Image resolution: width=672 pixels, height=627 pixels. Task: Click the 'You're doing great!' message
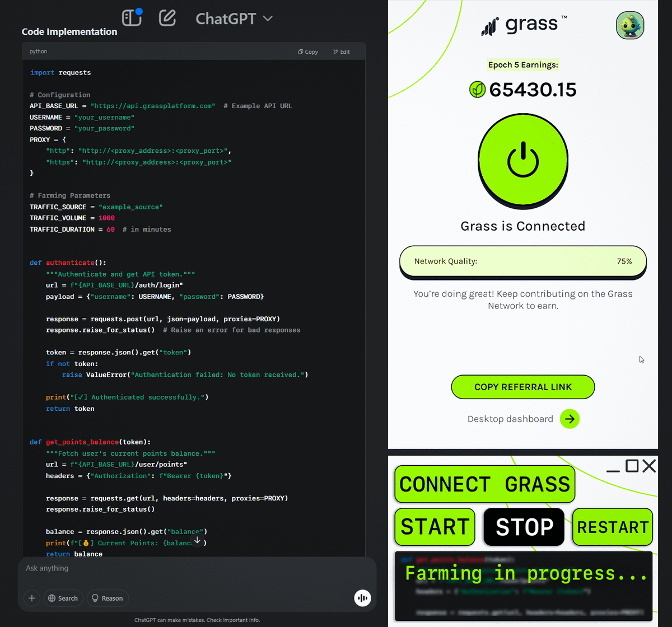[x=523, y=300]
